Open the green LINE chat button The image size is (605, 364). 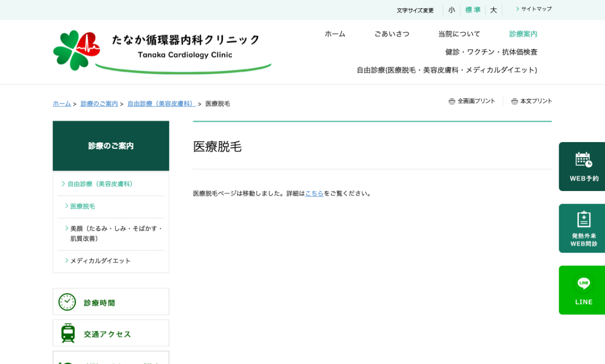coord(583,290)
